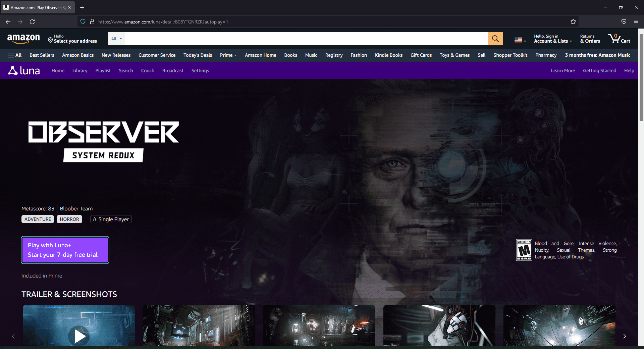Screen dimensions: 644x349
Task: Open the Firefox application menu
Action: tap(636, 22)
